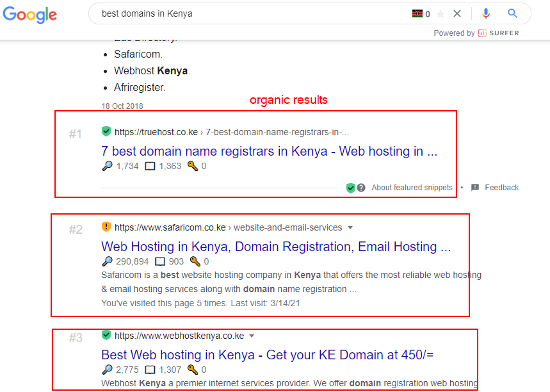Screen dimensions: 550x392
Task: Click traffic magnifier icon beside 290,894
Action: pyautogui.click(x=107, y=261)
